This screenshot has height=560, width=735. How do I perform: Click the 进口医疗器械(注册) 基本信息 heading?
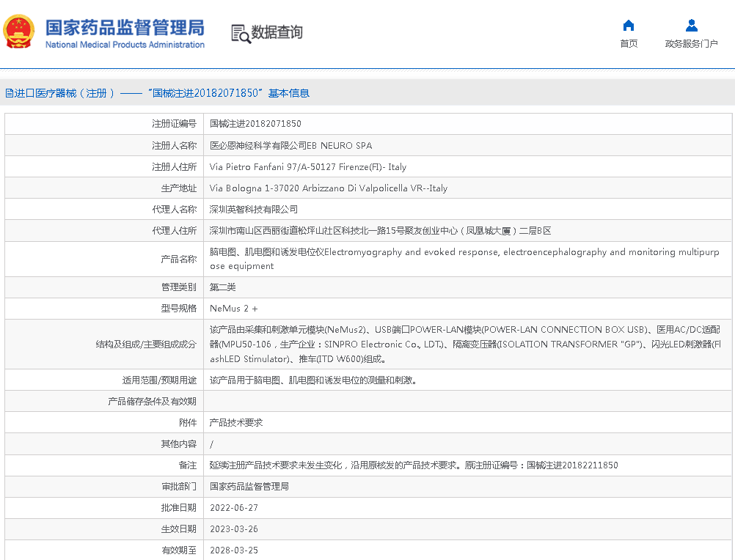click(x=157, y=93)
